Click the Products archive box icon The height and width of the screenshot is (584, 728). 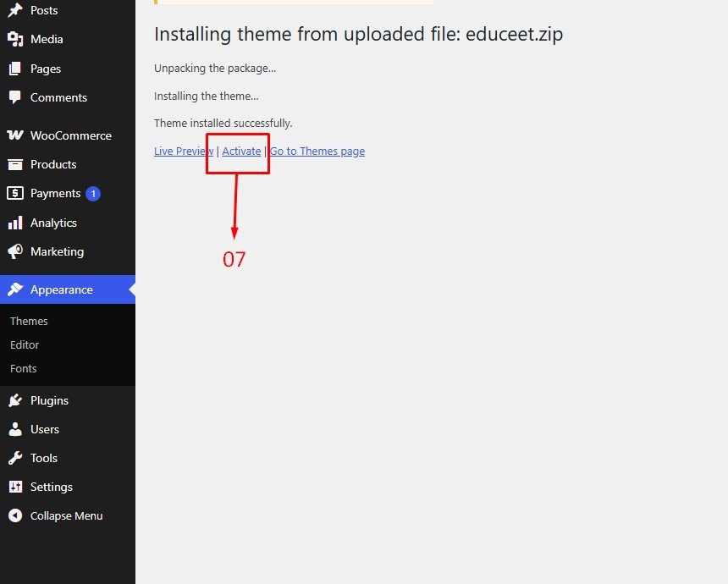tap(15, 164)
